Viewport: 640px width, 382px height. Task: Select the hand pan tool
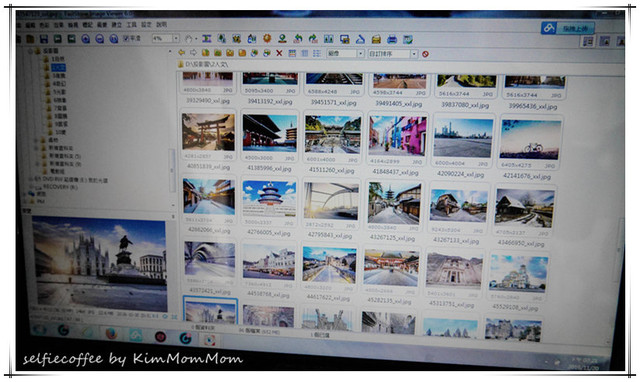(x=189, y=39)
